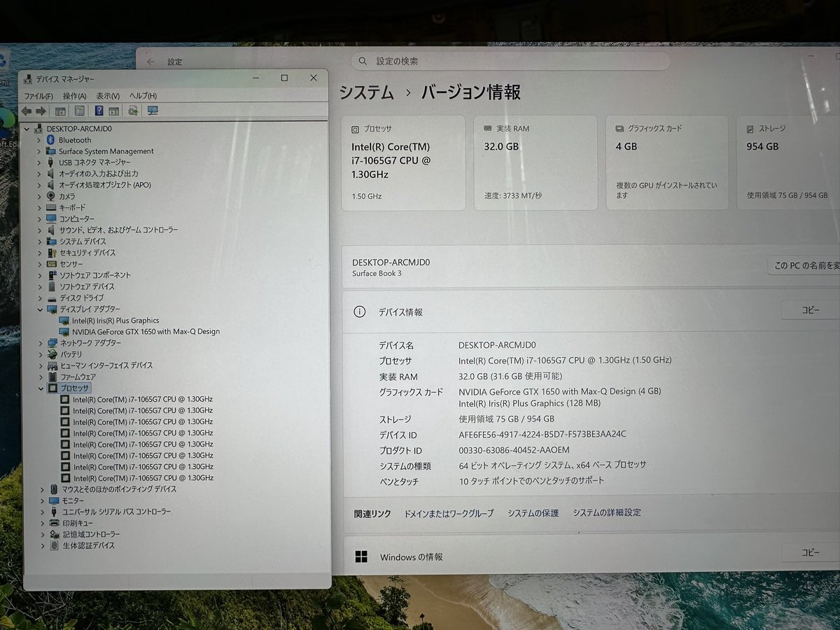Screen dimensions: 840x630
Task: Click the キーボード category icon
Action: (50, 207)
